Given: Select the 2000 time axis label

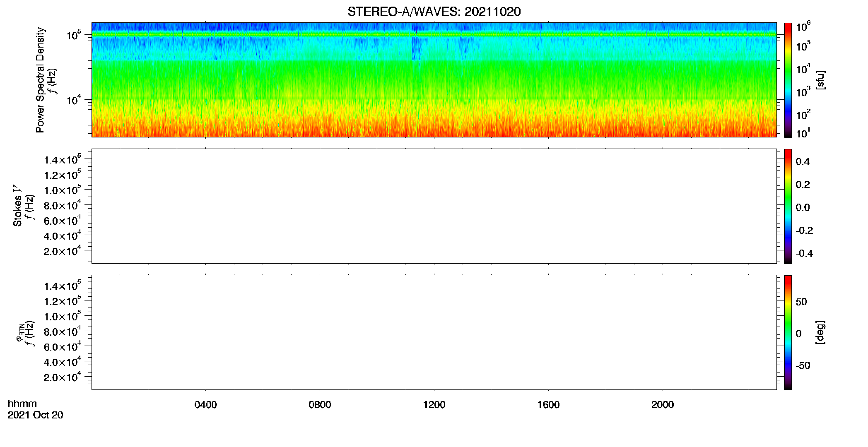Looking at the screenshot, I should 663,405.
